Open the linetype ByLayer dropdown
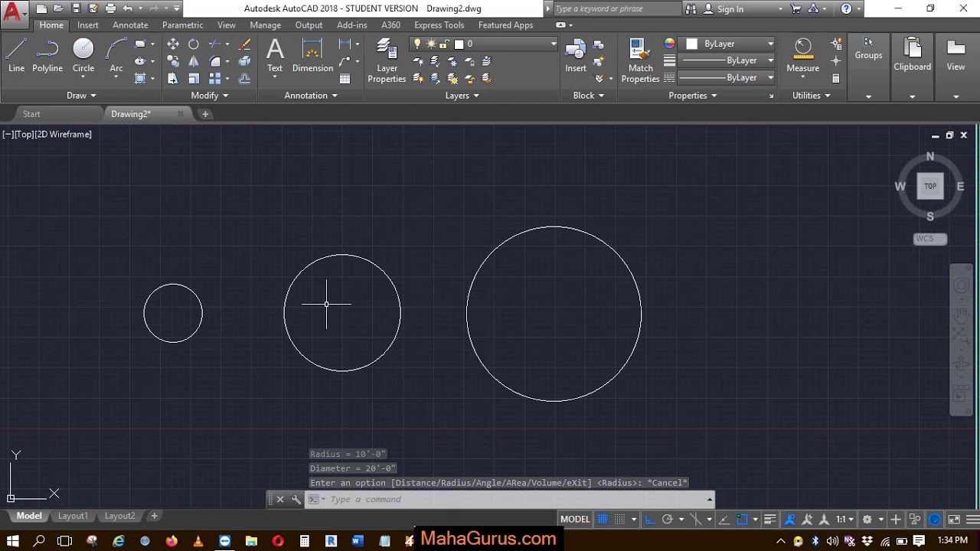This screenshot has width=980, height=551. tap(726, 78)
